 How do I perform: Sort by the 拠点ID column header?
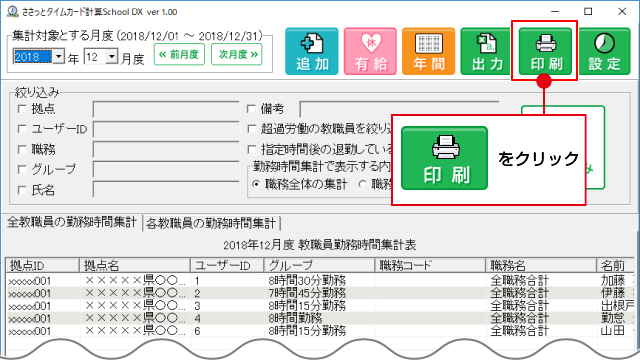(x=42, y=266)
